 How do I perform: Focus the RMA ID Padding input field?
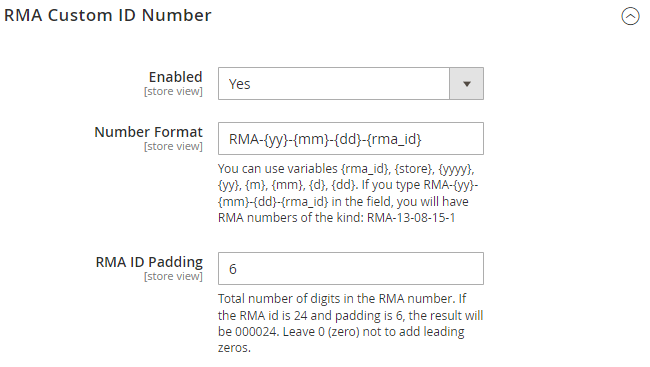point(351,268)
